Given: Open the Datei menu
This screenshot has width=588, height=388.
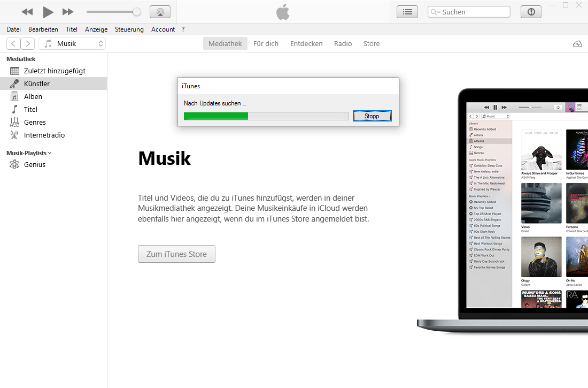Looking at the screenshot, I should click(x=13, y=29).
